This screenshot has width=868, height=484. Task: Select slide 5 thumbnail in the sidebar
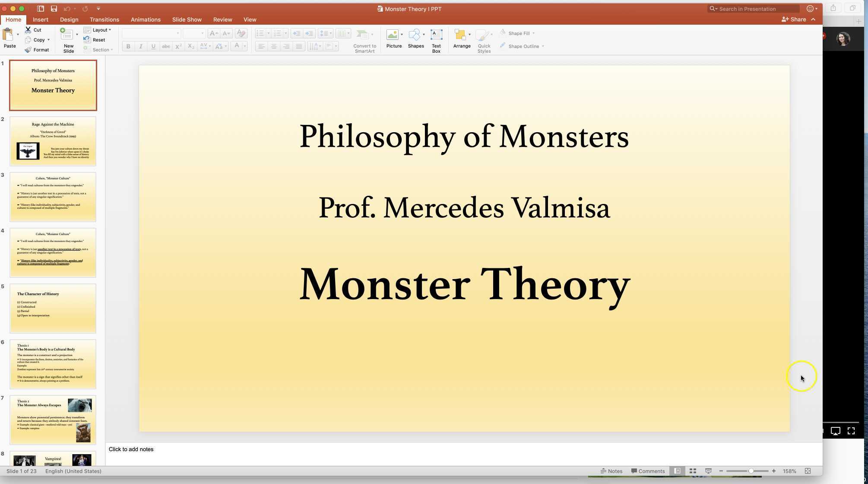[x=53, y=308]
